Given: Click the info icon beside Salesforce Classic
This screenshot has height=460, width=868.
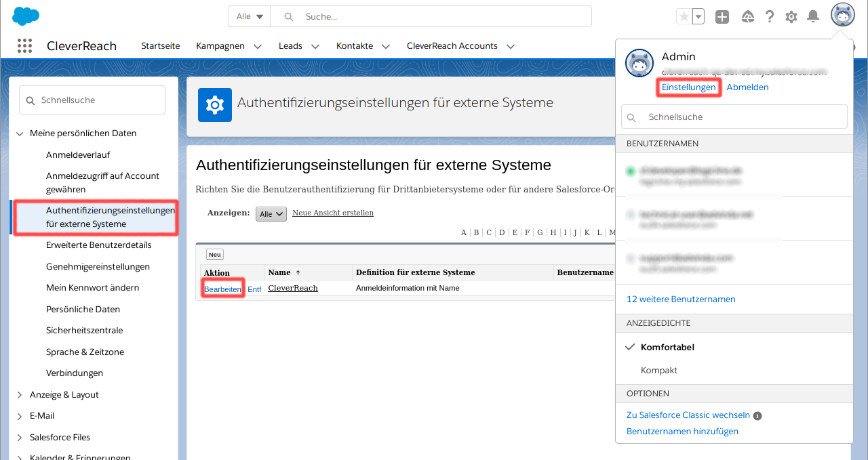Looking at the screenshot, I should (757, 416).
